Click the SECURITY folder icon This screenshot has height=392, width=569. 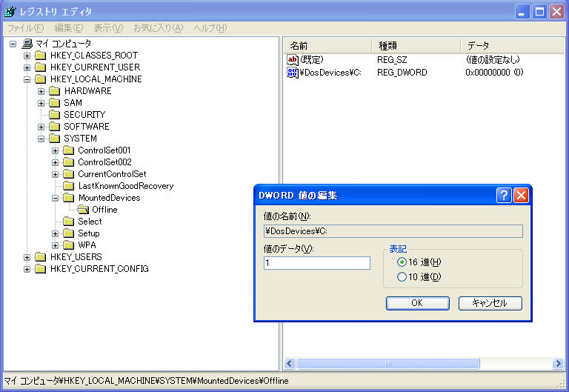coord(54,115)
